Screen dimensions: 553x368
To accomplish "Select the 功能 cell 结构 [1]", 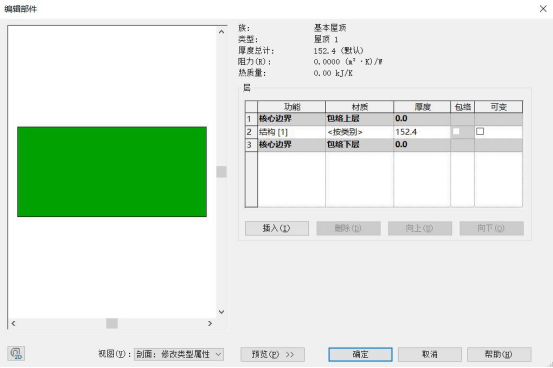I will tap(291, 132).
